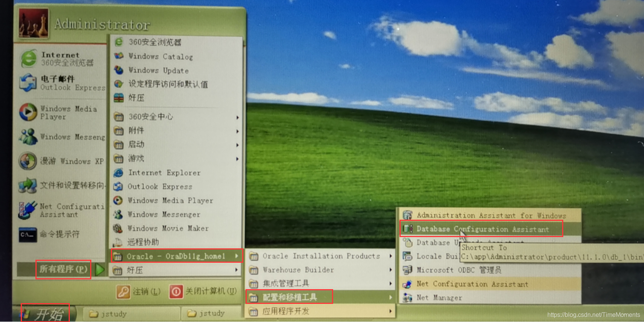Launch Windows Media Player icon in programs list
This screenshot has height=322, width=644.
pos(118,200)
